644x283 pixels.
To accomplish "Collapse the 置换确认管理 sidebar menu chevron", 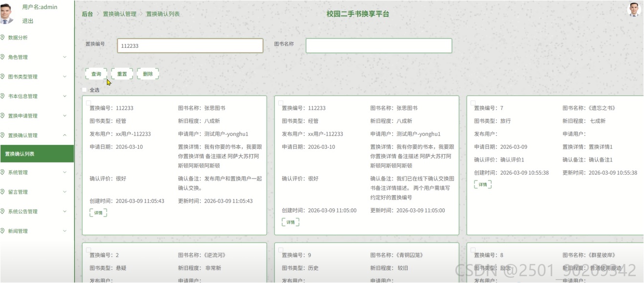I will [x=65, y=135].
